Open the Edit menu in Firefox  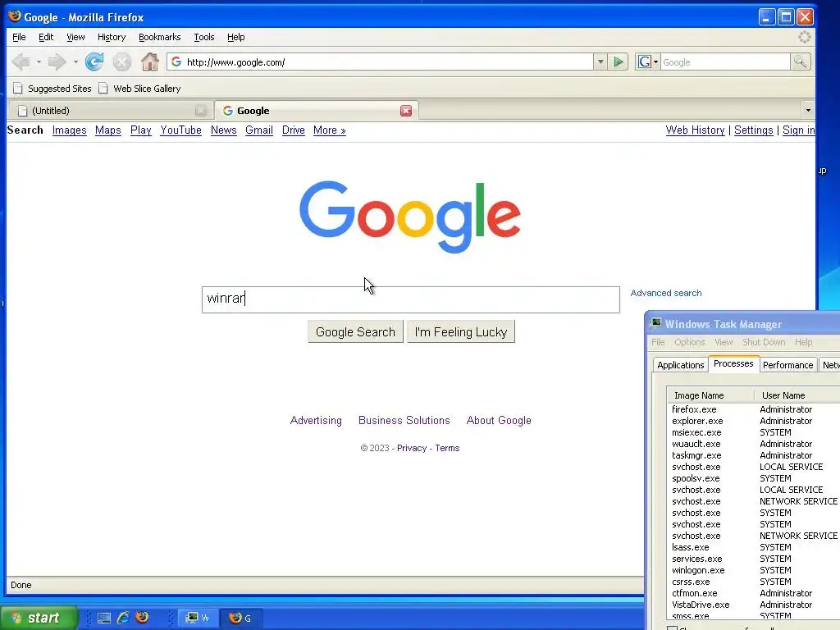tap(46, 37)
